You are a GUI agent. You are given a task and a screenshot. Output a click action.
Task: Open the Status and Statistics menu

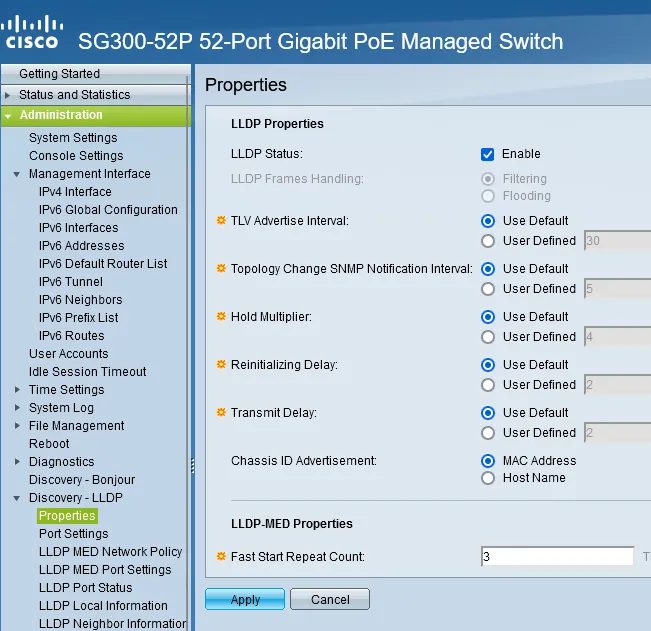point(75,95)
